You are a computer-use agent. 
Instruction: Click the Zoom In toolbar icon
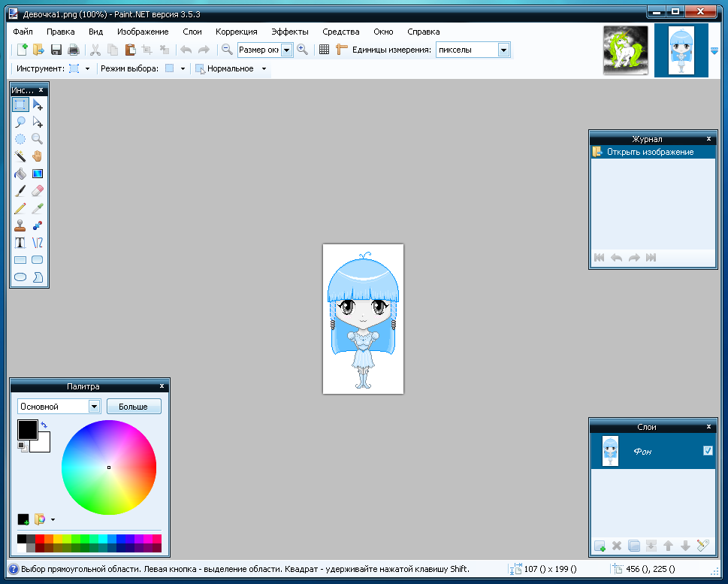pos(302,50)
